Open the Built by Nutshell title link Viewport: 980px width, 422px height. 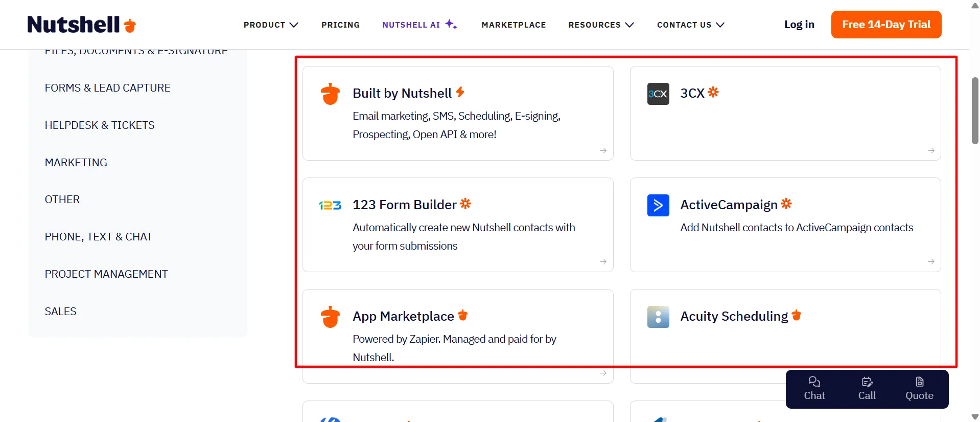coord(402,93)
